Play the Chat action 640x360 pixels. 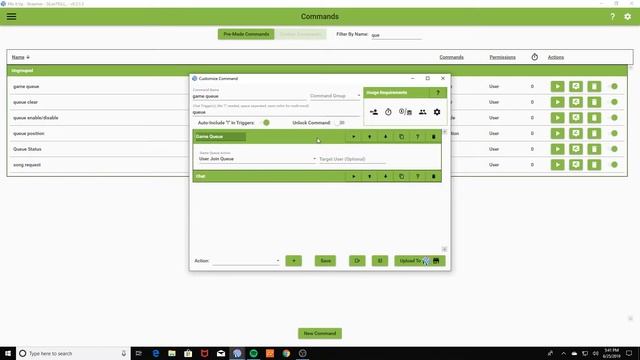[353, 176]
